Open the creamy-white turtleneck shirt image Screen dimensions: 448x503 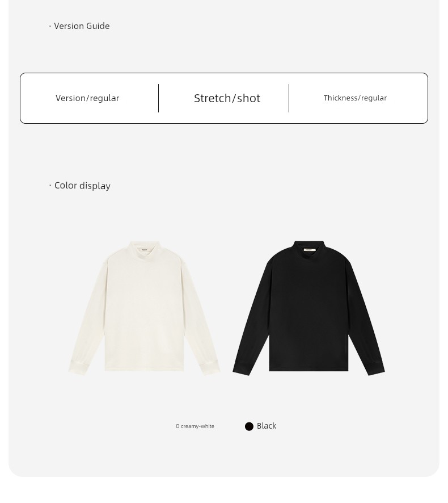point(144,308)
